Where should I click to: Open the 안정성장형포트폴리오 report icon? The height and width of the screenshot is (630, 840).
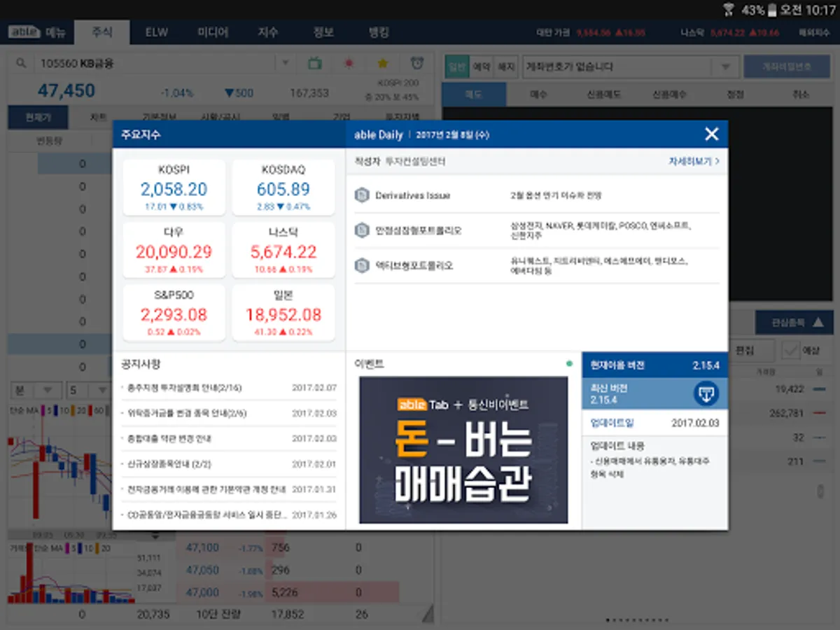[362, 230]
